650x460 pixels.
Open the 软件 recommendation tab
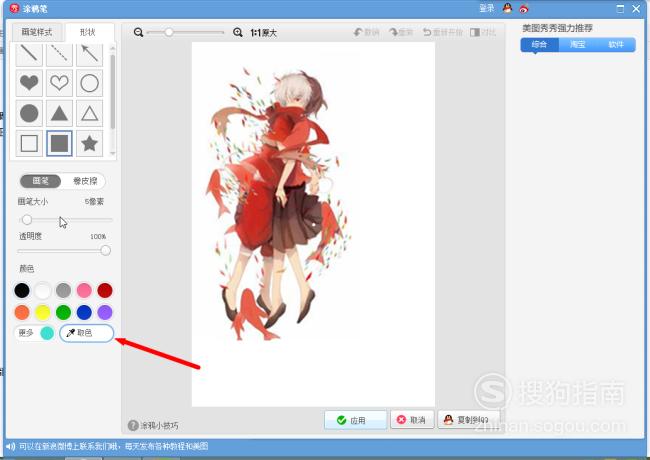(616, 44)
